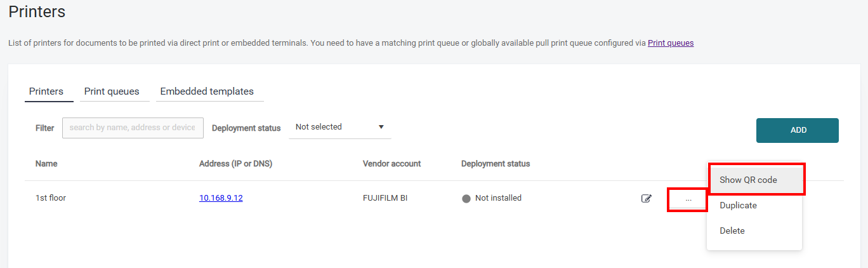Viewport: 868px width, 268px height.
Task: Click the FUJIFILM BI vendor cell
Action: pos(385,198)
